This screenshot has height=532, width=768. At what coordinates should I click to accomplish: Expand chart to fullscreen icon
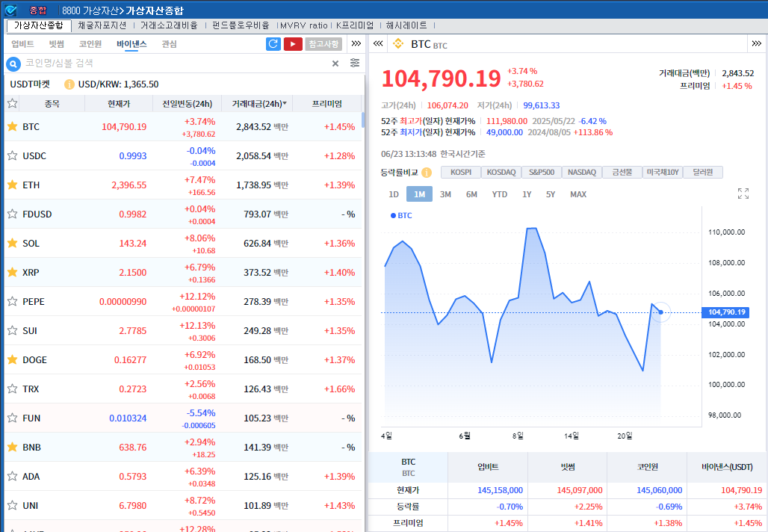point(743,194)
